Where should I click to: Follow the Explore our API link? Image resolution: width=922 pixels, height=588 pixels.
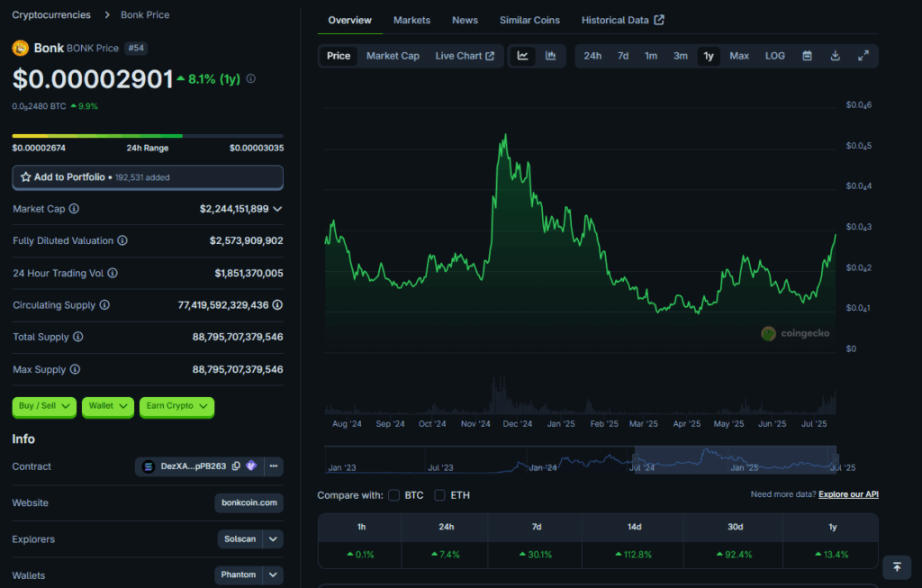click(x=848, y=494)
